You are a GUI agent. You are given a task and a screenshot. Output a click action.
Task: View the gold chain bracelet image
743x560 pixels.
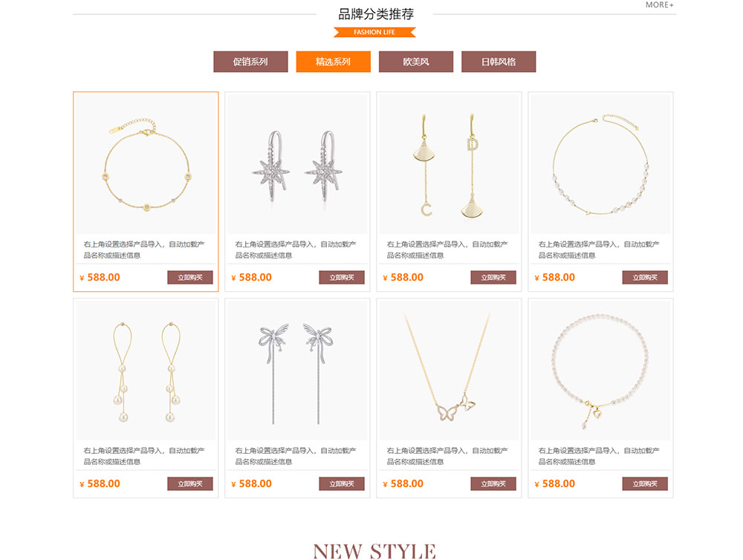[x=146, y=164]
